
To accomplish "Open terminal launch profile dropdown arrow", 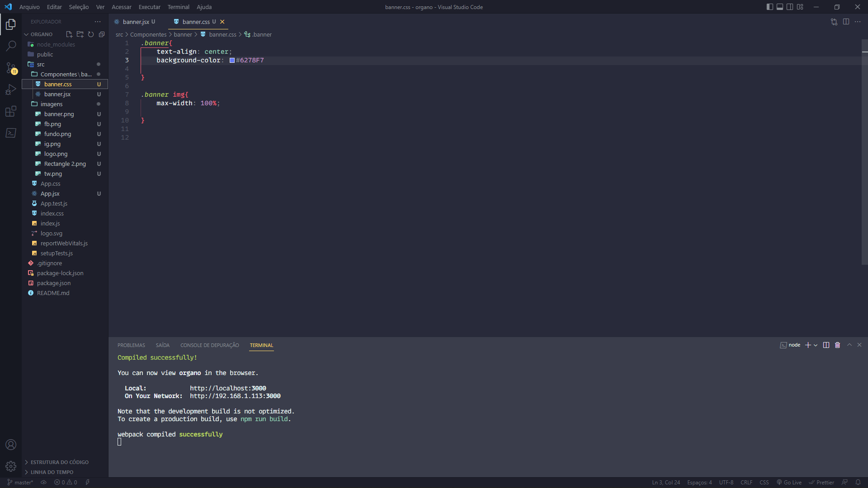I will 816,345.
